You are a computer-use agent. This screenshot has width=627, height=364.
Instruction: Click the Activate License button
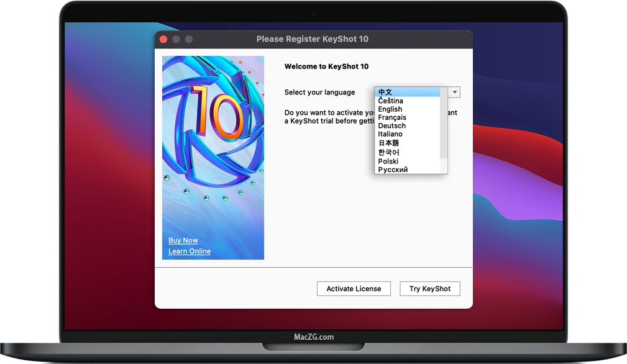(354, 289)
